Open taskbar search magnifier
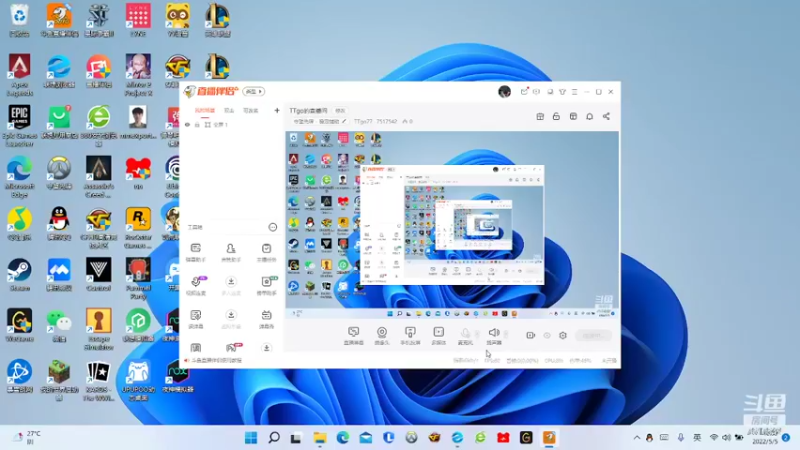 [274, 437]
